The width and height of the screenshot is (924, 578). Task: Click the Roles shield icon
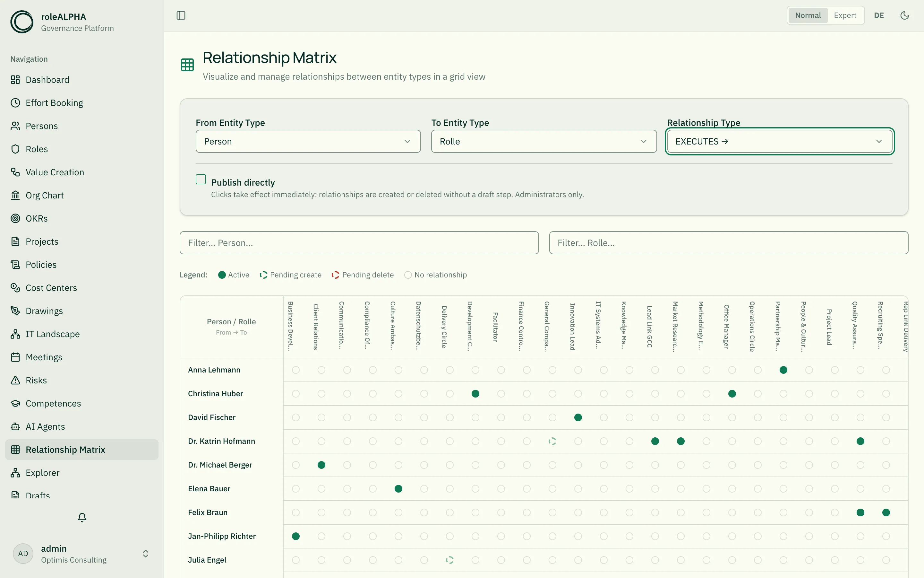click(x=15, y=149)
